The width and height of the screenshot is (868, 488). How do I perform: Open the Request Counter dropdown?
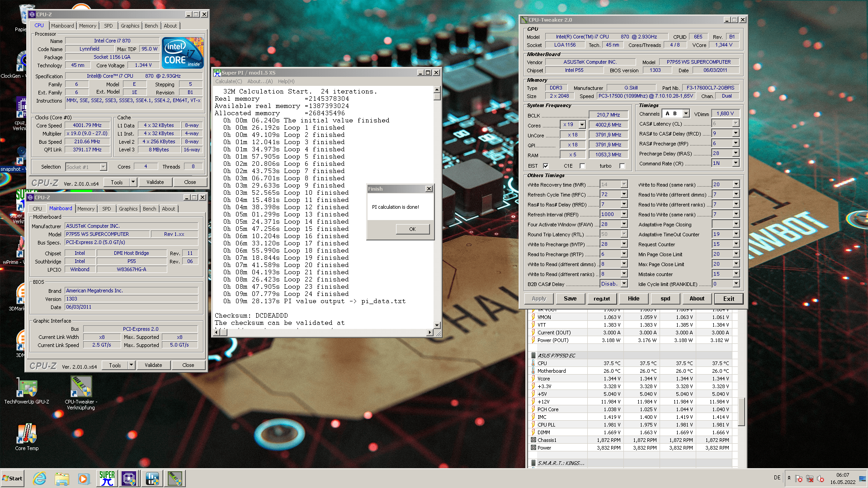(x=736, y=244)
